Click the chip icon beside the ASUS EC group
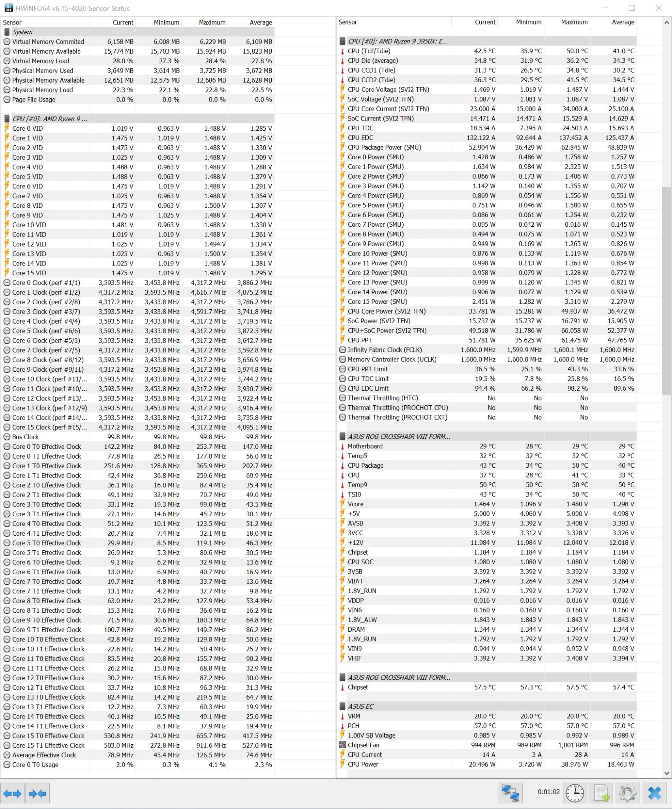 (342, 706)
